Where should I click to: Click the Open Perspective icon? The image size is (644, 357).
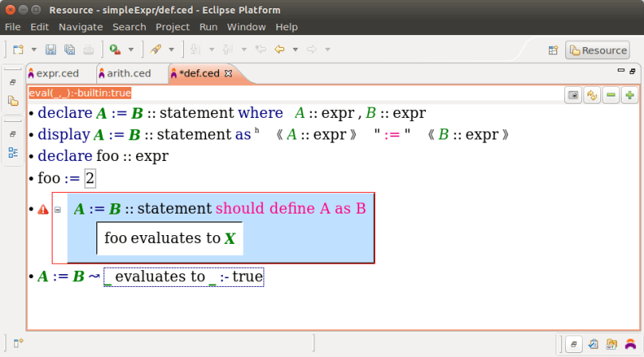553,50
